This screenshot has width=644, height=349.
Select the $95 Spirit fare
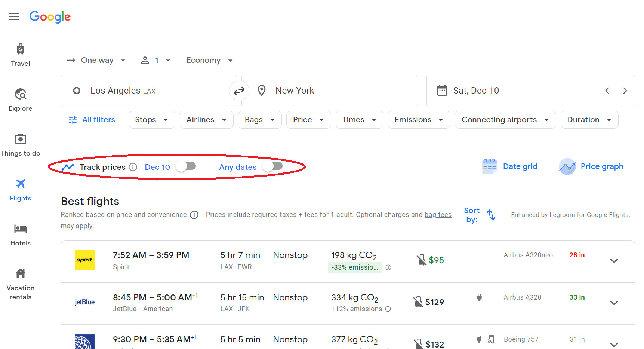pyautogui.click(x=436, y=260)
